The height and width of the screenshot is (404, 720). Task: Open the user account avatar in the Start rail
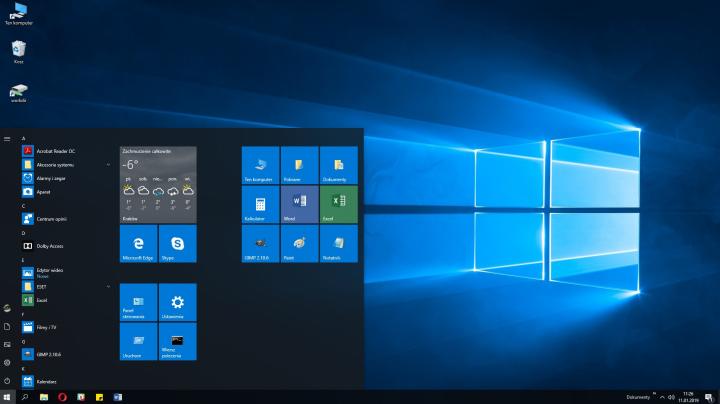point(7,309)
